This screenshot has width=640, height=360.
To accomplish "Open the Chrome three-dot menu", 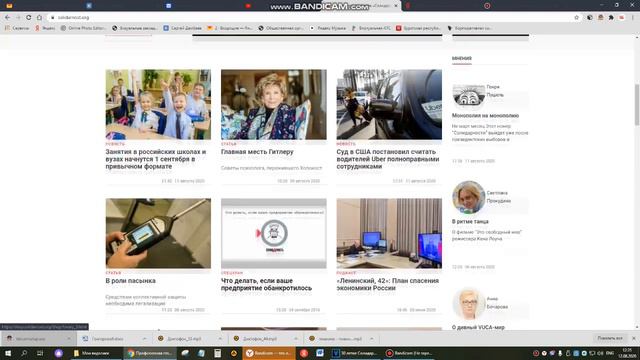I will click(x=633, y=18).
